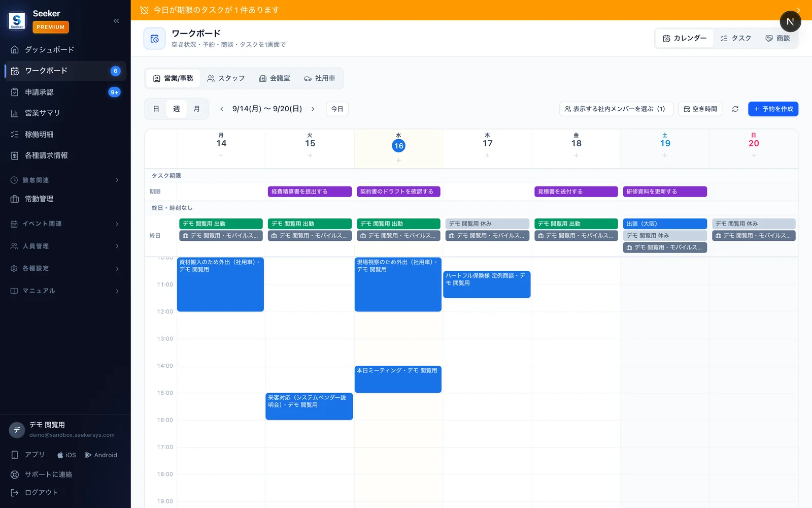Open the iOS app link
This screenshot has height=508, width=812.
coord(66,455)
